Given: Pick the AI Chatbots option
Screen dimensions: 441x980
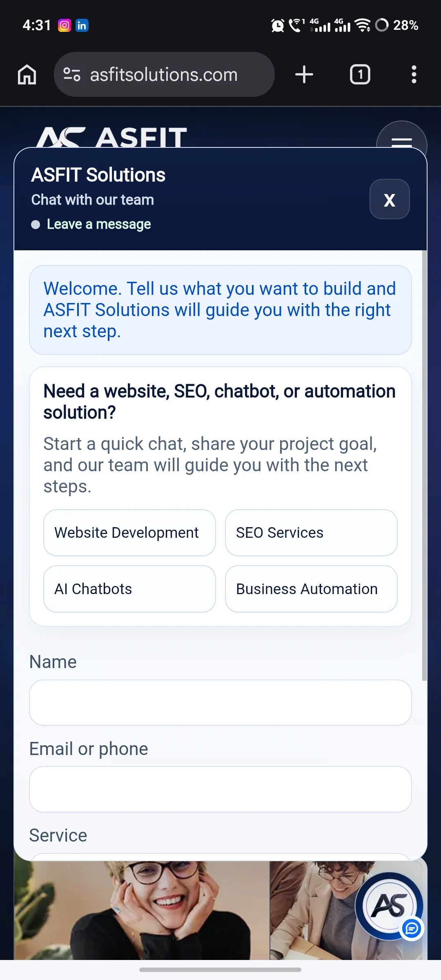Looking at the screenshot, I should (129, 589).
